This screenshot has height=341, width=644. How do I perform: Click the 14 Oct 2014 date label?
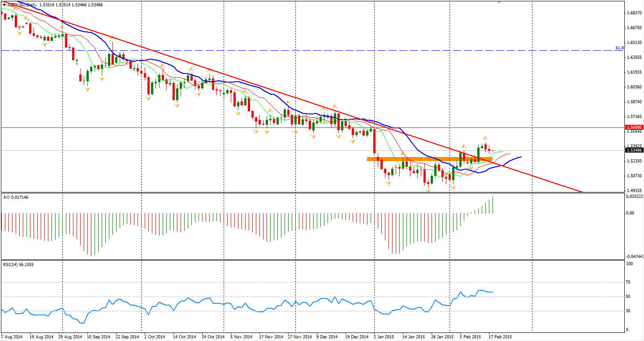[x=185, y=336]
